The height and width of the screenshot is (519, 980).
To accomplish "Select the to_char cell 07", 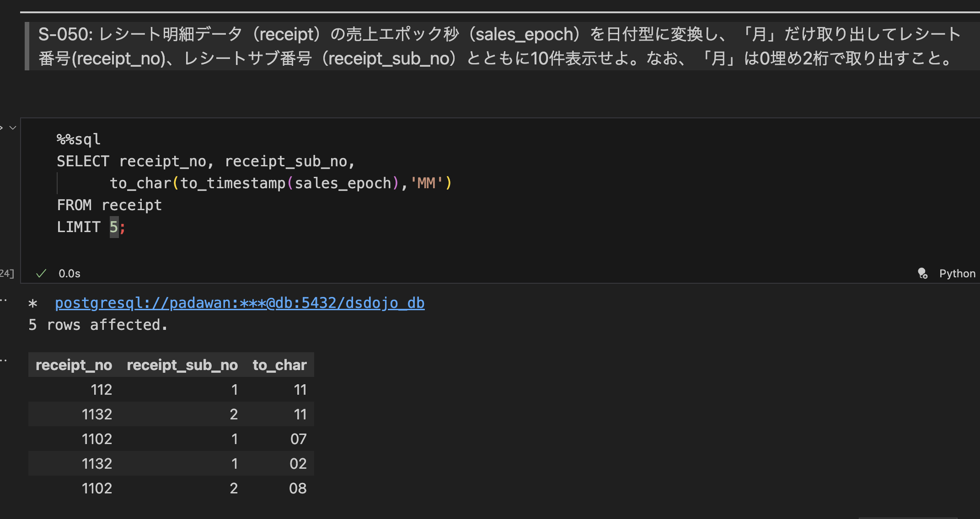I will pos(298,439).
